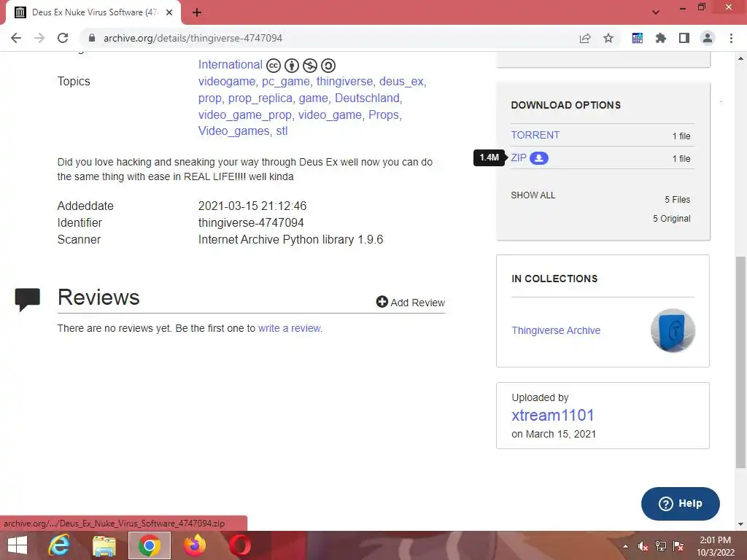
Task: Click the browser Back arrow
Action: click(x=16, y=38)
